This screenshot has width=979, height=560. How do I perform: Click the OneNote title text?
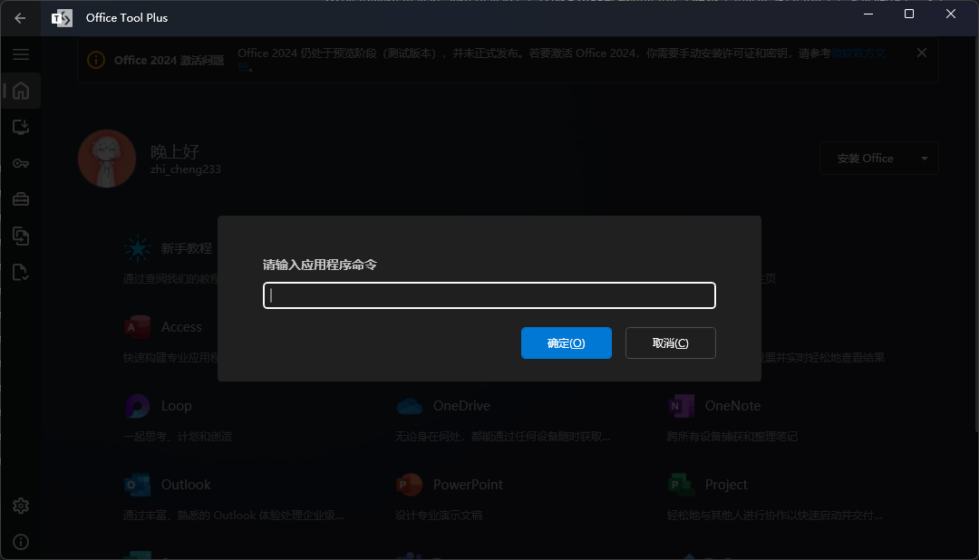[x=732, y=406]
